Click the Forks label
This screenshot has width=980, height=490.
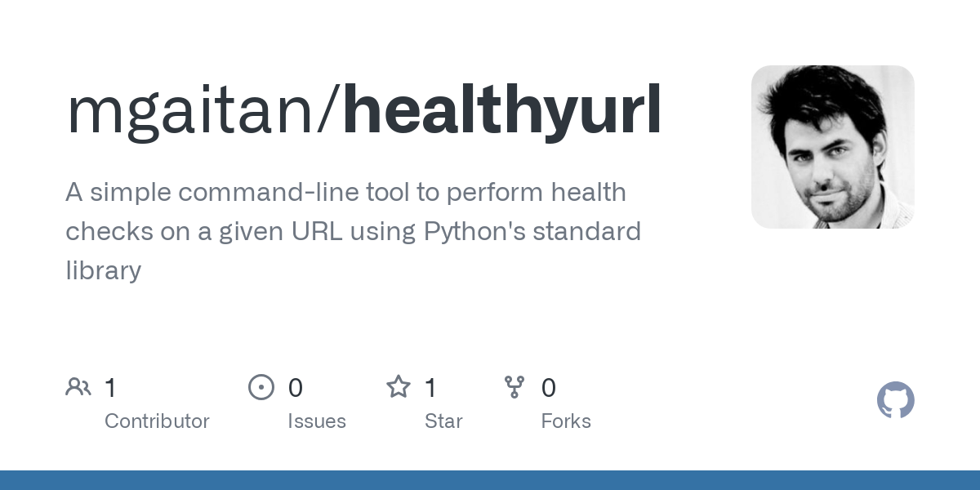566,421
